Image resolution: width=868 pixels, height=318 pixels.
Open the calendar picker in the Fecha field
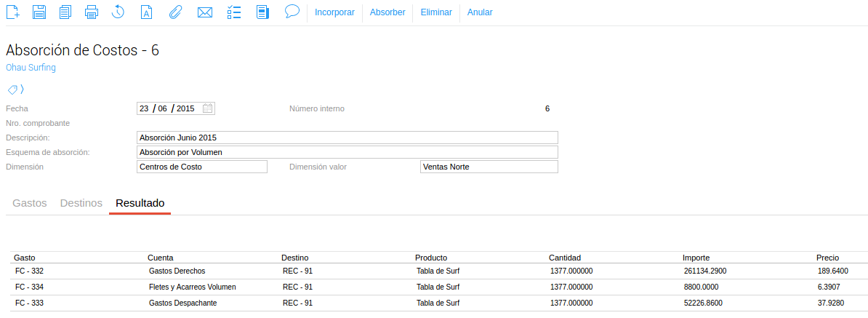[207, 108]
